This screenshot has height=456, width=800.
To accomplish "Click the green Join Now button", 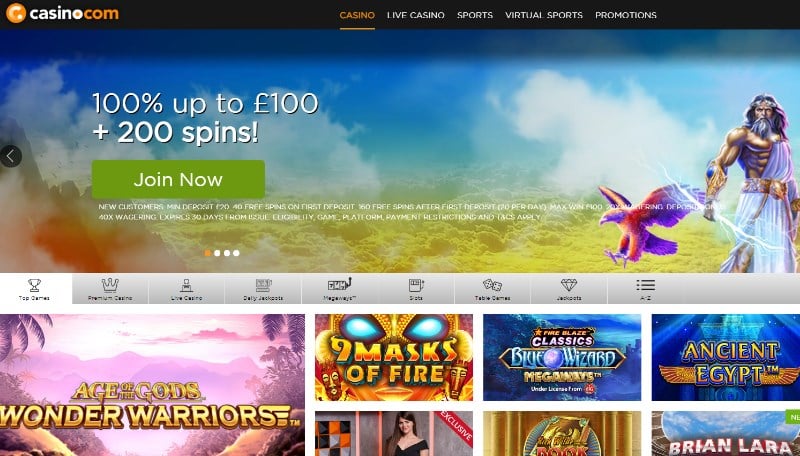I will pos(178,180).
